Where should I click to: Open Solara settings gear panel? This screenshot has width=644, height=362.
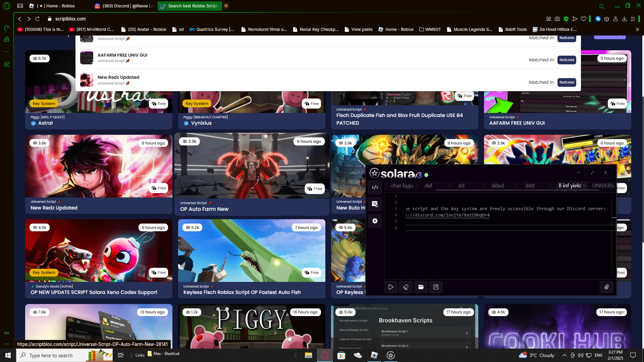click(375, 221)
